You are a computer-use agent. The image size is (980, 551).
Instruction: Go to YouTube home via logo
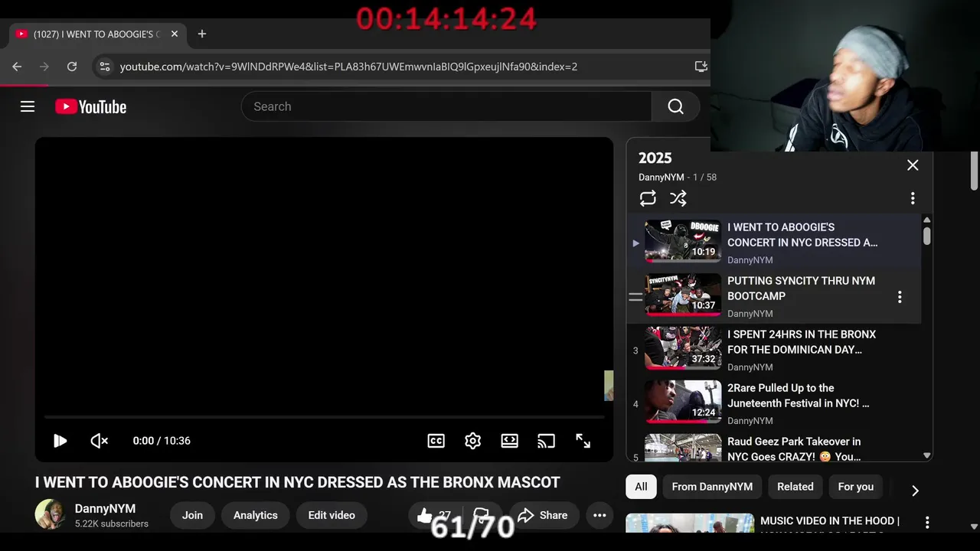tap(90, 107)
